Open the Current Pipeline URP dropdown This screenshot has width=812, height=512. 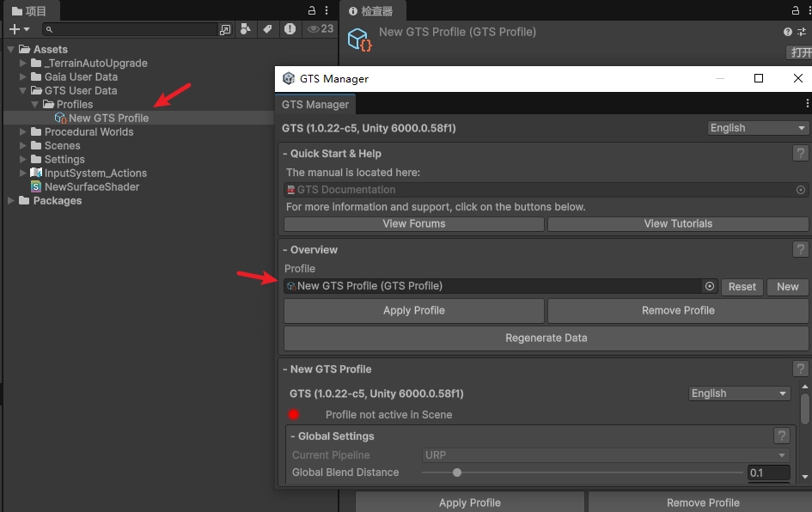pos(606,455)
